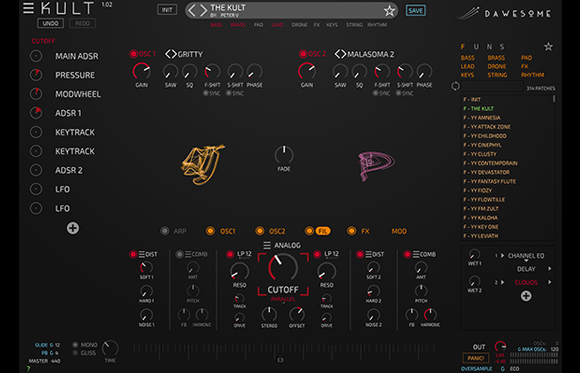Enable GLISS mode

pyautogui.click(x=75, y=353)
